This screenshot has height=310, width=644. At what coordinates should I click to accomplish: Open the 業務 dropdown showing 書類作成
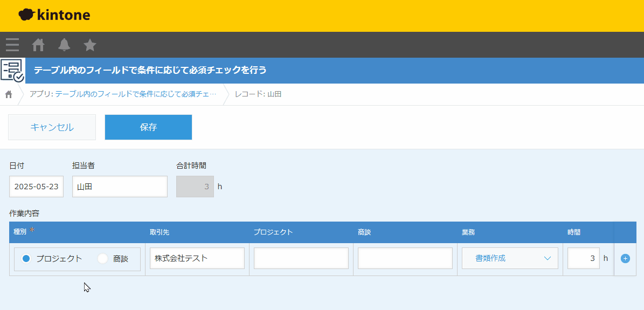(x=509, y=258)
